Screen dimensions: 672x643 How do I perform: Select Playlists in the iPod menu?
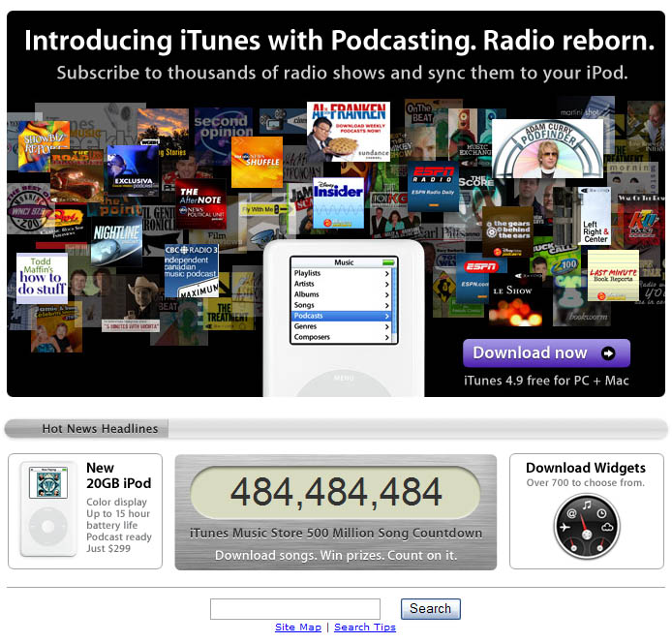(x=342, y=273)
